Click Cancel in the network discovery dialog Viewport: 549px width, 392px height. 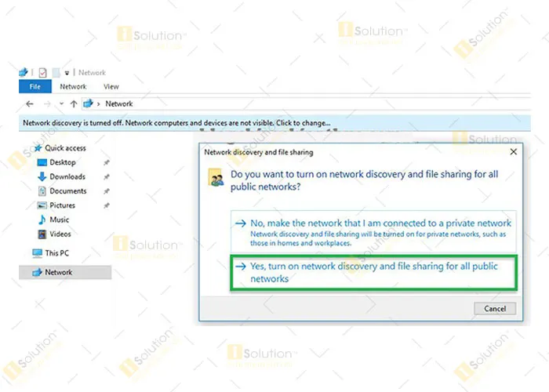pos(495,308)
